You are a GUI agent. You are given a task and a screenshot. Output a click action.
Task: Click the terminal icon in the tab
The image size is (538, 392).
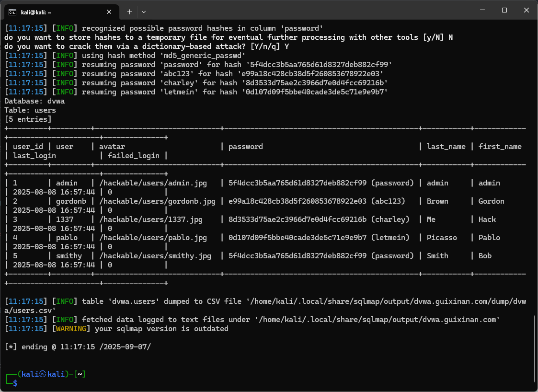coord(13,11)
